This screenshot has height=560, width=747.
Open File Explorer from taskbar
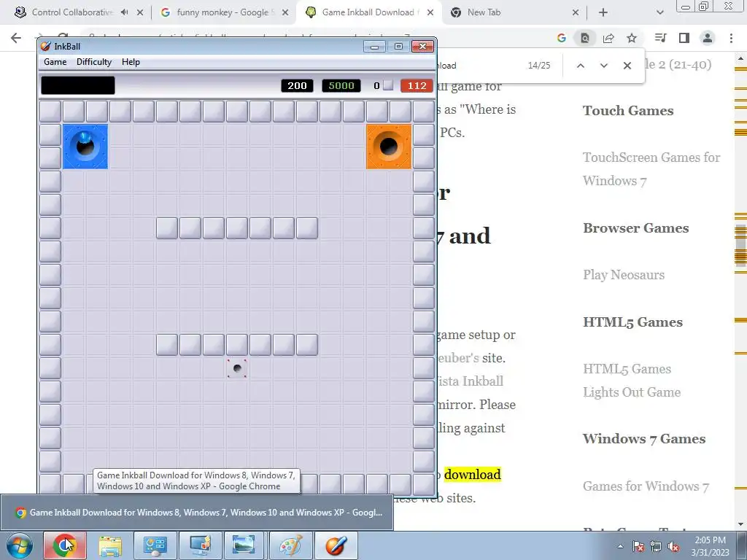pyautogui.click(x=110, y=545)
